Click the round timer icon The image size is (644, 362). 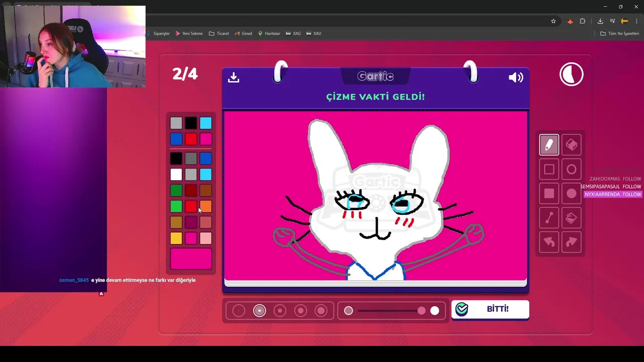(x=572, y=74)
